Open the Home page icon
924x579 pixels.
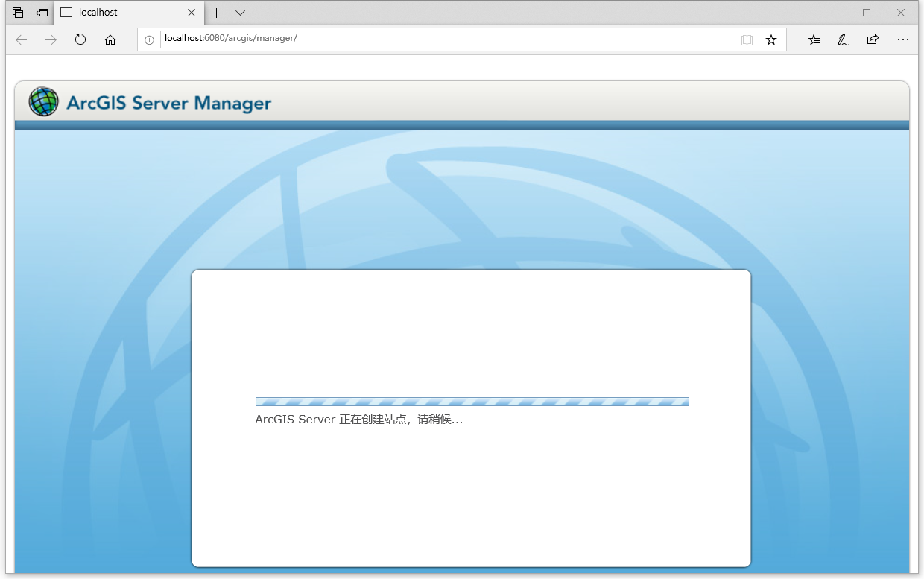(x=110, y=39)
